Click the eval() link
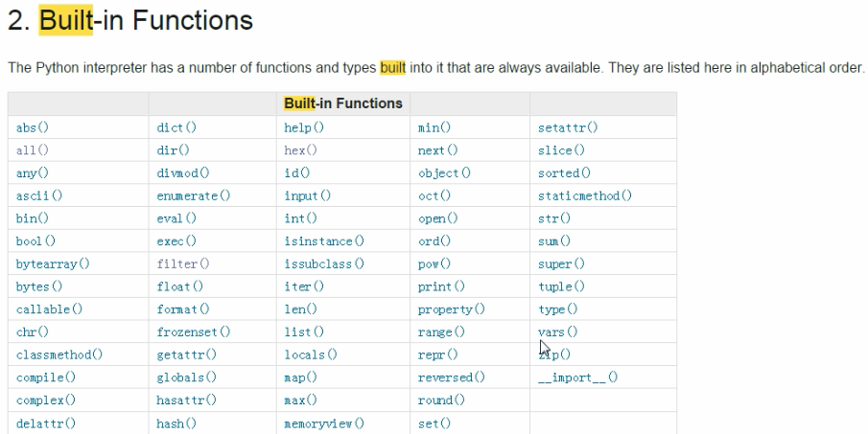Screen dimensions: 868x434 (176, 218)
